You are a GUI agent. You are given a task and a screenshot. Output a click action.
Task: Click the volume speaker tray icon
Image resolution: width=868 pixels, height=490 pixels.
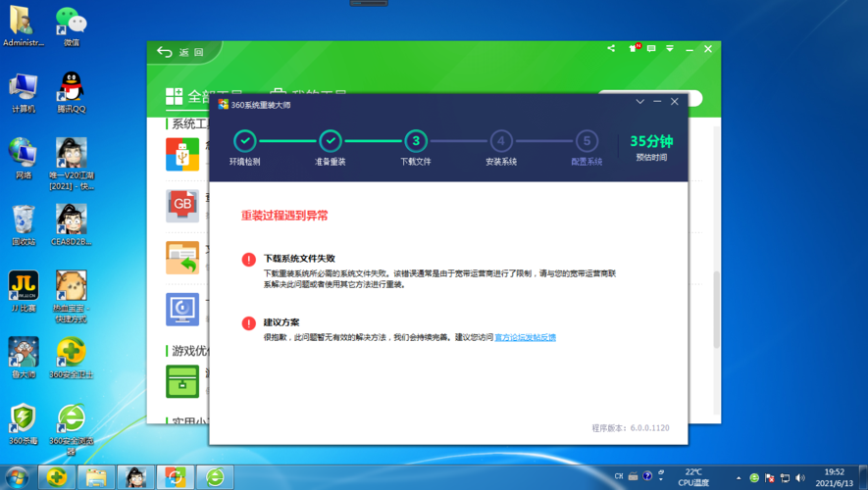click(x=800, y=478)
